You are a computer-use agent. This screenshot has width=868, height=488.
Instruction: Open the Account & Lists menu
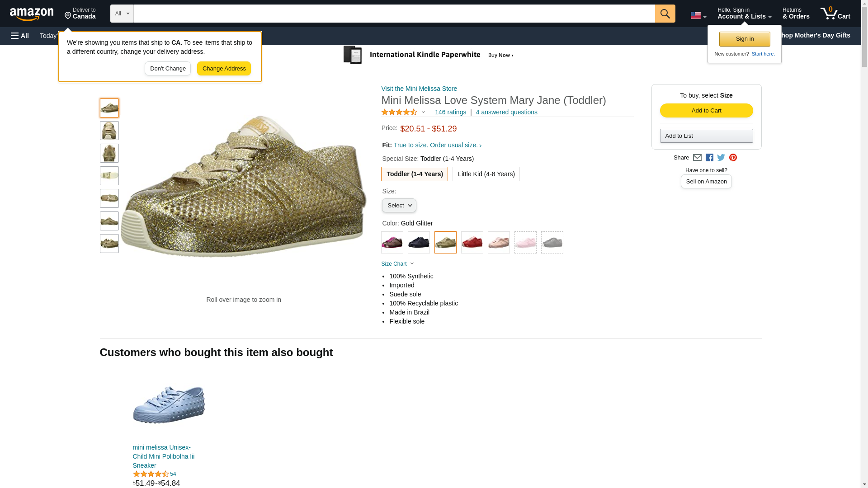[x=744, y=14]
